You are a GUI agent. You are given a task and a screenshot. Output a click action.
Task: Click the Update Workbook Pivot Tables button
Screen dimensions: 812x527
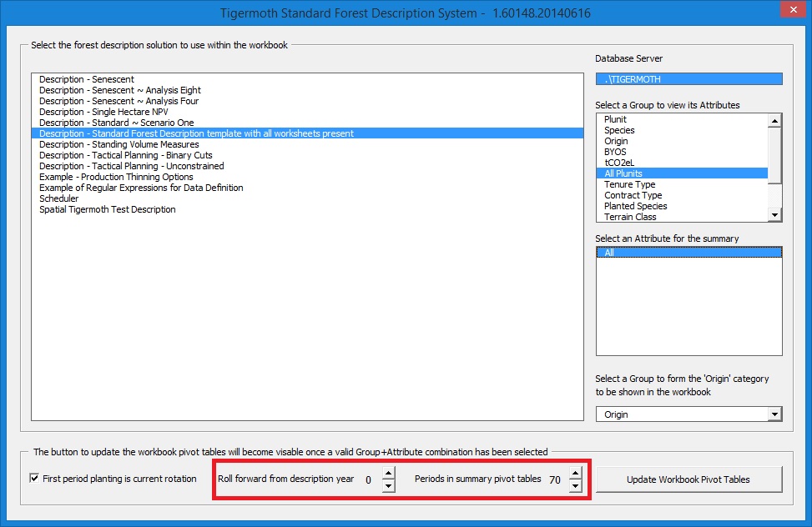[x=688, y=479]
